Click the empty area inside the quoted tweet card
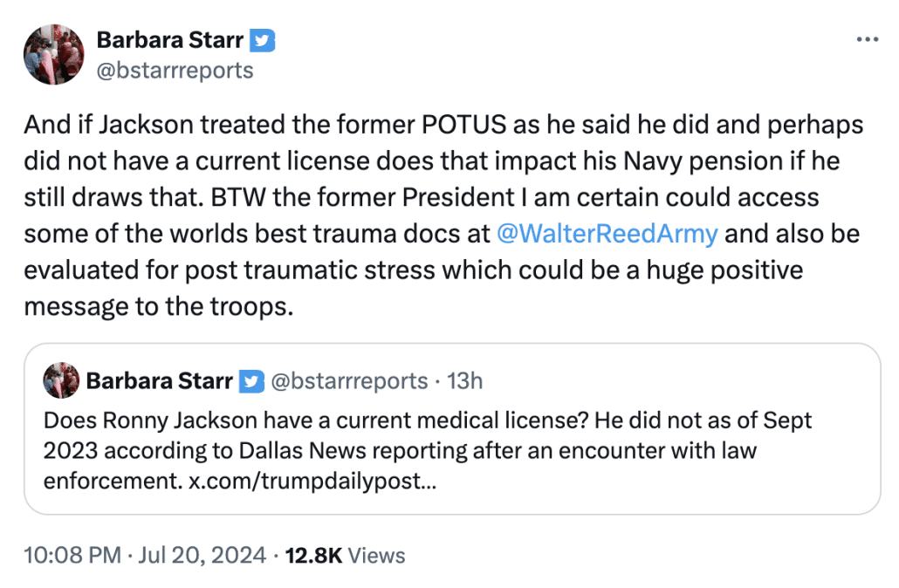The width and height of the screenshot is (899, 588). (x=659, y=482)
